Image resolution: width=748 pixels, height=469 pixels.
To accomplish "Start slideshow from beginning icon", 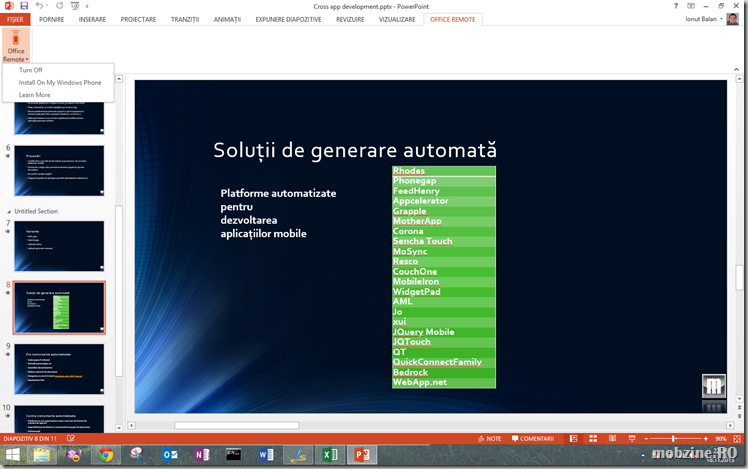I will click(x=75, y=6).
